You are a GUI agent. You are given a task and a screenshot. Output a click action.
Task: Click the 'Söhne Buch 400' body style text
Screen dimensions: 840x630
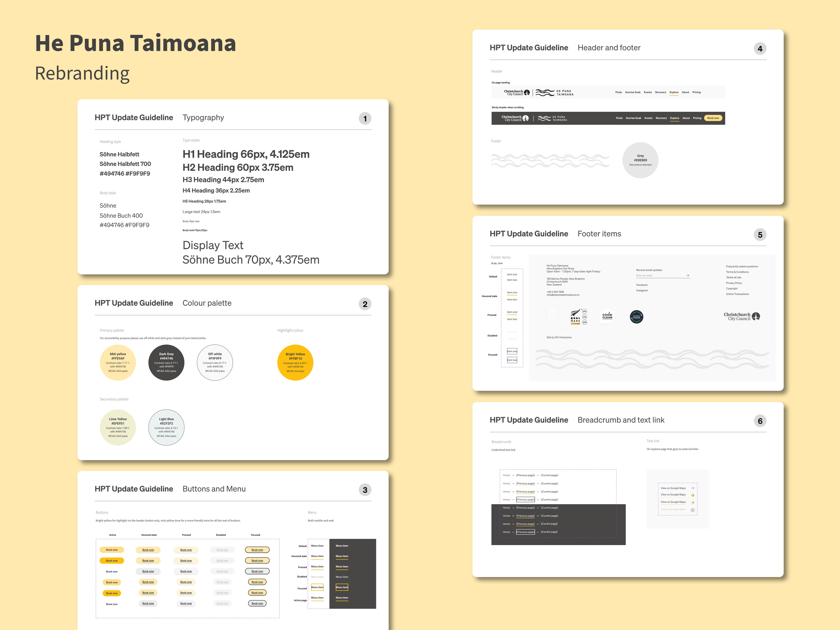(x=121, y=216)
